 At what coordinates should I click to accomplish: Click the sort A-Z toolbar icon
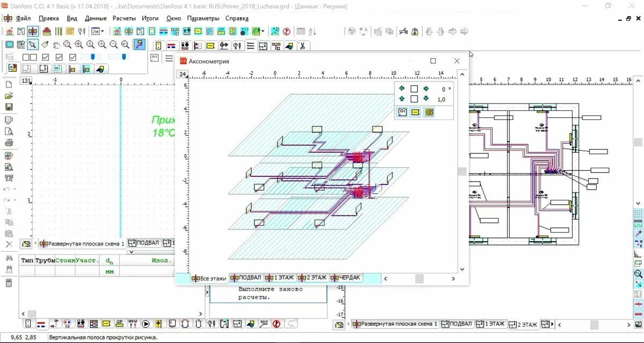click(312, 32)
